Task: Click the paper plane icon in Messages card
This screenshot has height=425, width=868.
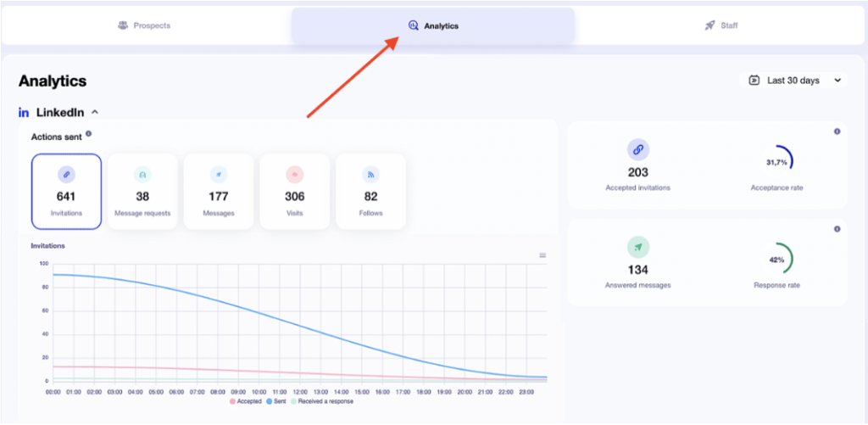Action: click(219, 175)
